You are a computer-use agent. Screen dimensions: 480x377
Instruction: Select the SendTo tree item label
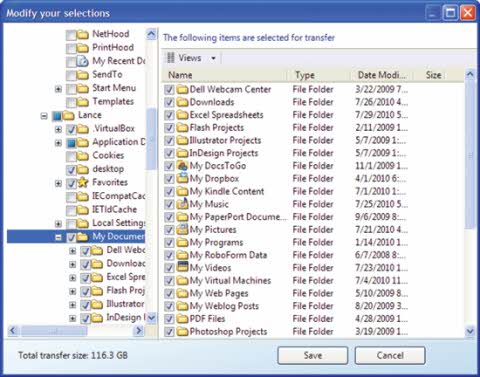pyautogui.click(x=107, y=74)
